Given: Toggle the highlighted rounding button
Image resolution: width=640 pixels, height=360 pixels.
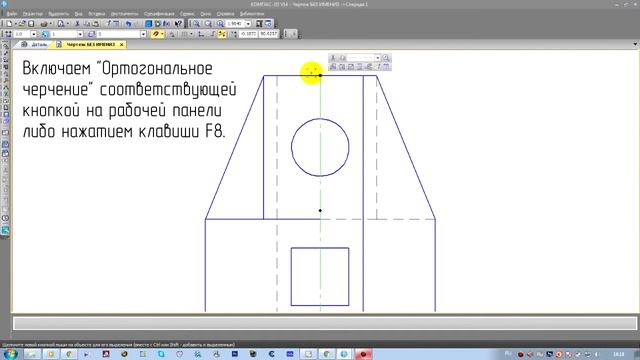Looking at the screenshot, I should point(222,34).
